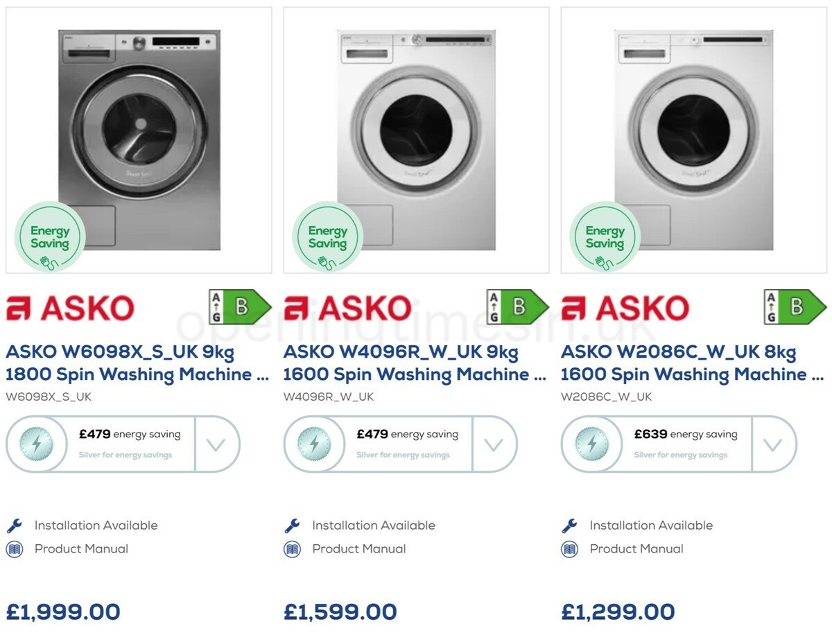Click the A-G rating scale icon on the third washer
Viewport: 832px width, 644px height.
point(770,305)
